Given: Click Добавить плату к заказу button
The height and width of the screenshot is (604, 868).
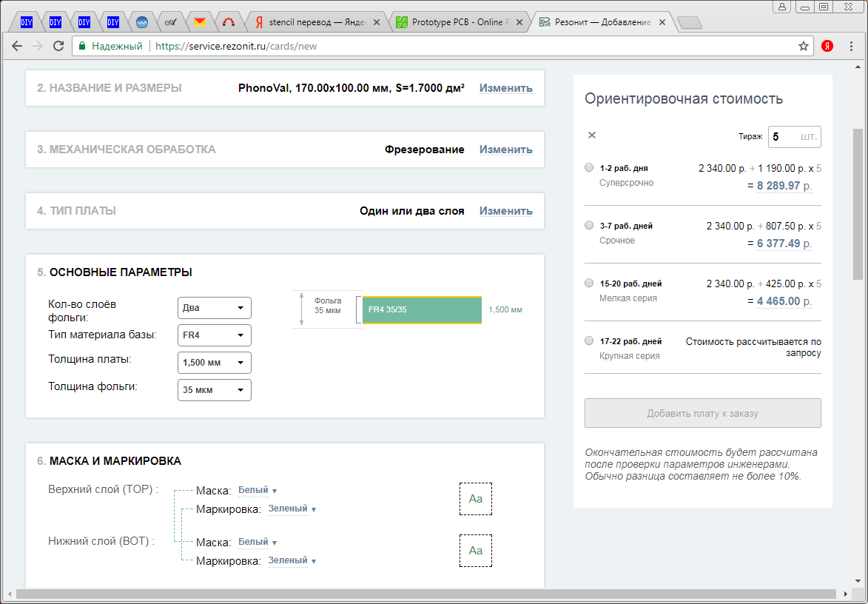Looking at the screenshot, I should pyautogui.click(x=702, y=413).
